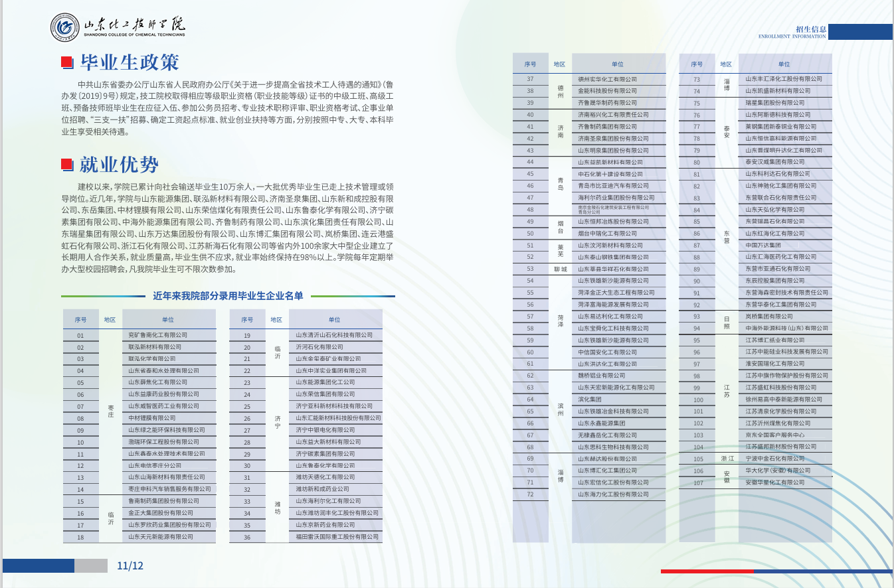Viewport: 894px width, 588px height.
Task: Click row number 72
Action: (x=530, y=494)
